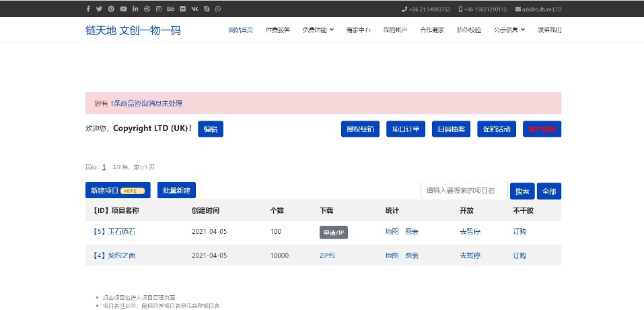
Task: Click the Instagram icon
Action: [159, 9]
